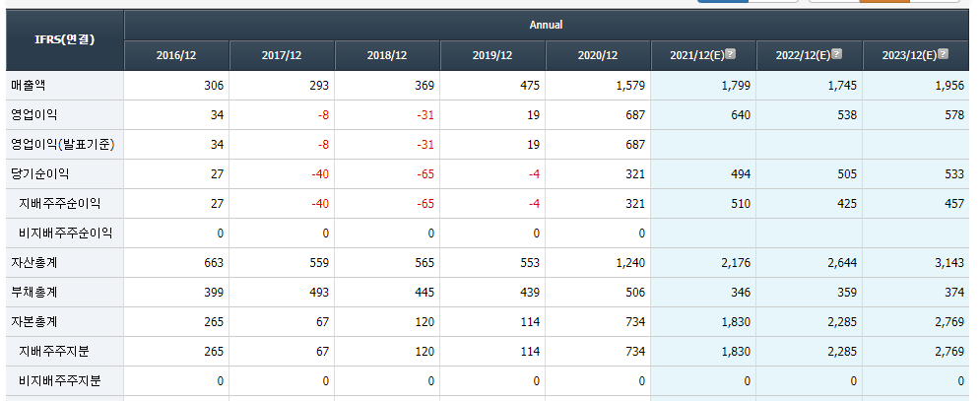The image size is (980, 401).
Task: Click the Annual header
Action: click(x=547, y=25)
